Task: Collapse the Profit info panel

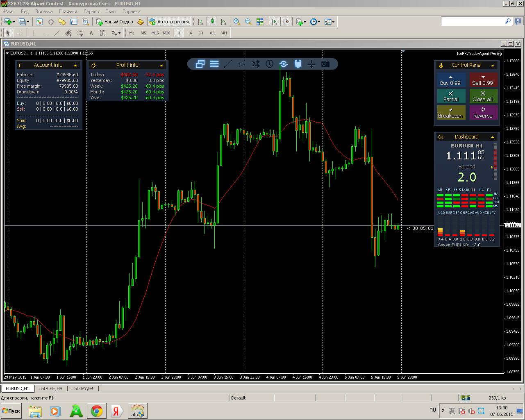Action: (x=161, y=65)
